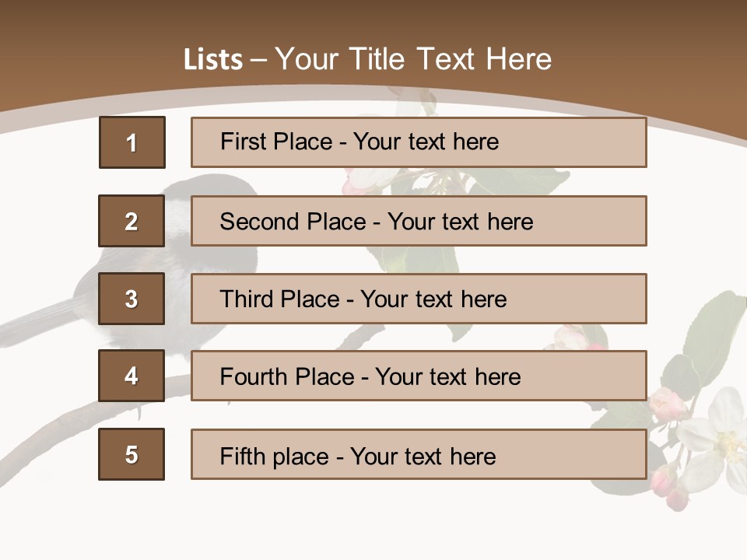Select the number 5 box
This screenshot has width=747, height=560.
pos(132,454)
